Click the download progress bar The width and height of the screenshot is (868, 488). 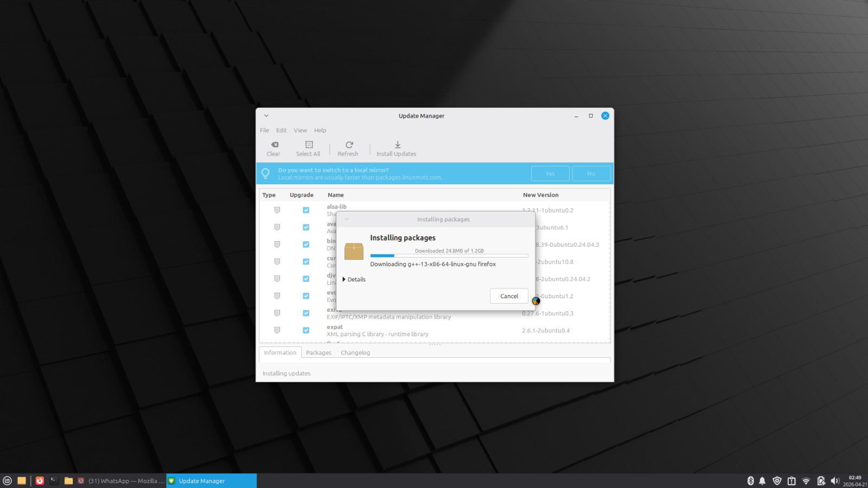449,255
